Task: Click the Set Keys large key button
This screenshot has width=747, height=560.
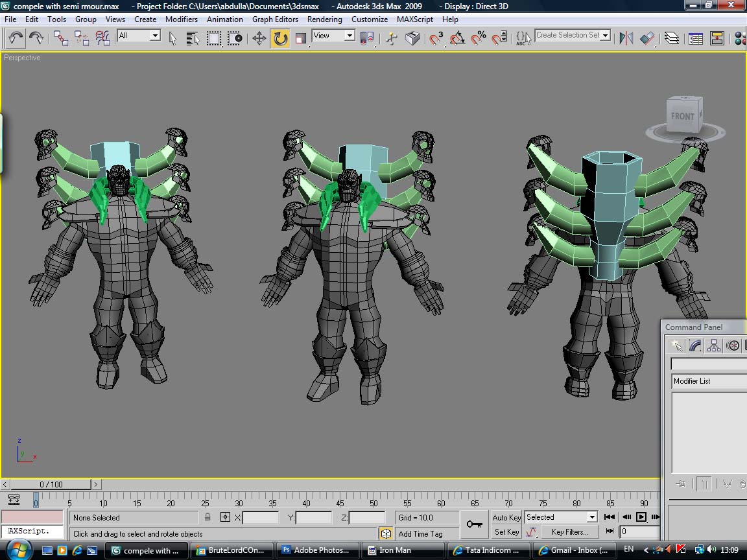Action: (475, 524)
